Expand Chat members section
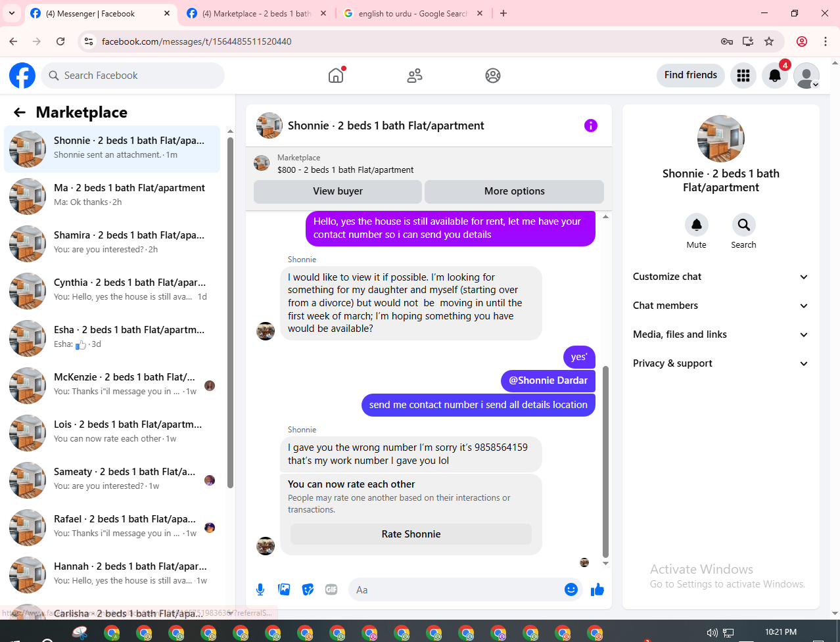840x642 pixels. click(x=721, y=306)
